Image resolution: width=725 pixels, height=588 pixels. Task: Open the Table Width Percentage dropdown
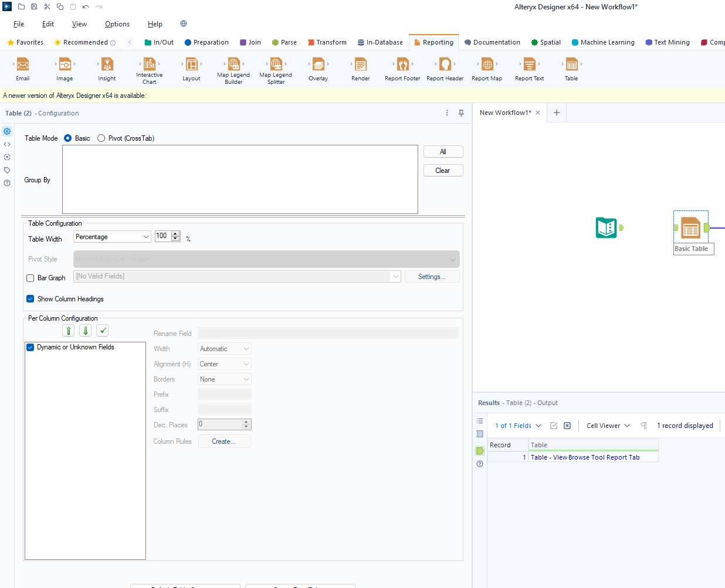(113, 237)
